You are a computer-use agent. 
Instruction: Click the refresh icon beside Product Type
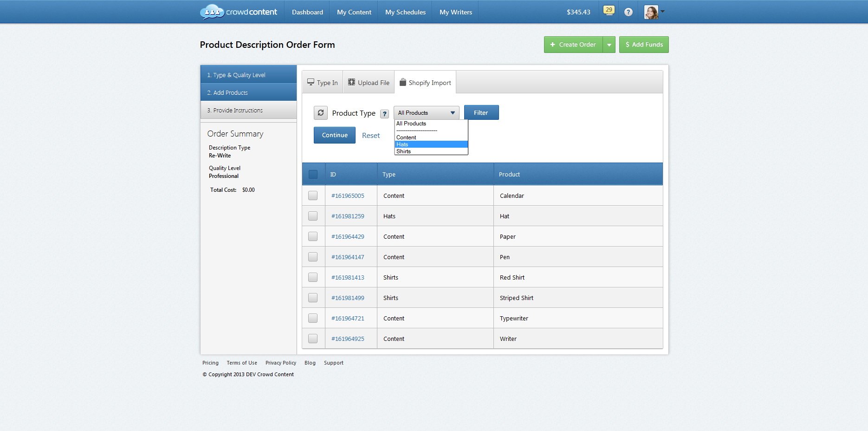pyautogui.click(x=320, y=112)
